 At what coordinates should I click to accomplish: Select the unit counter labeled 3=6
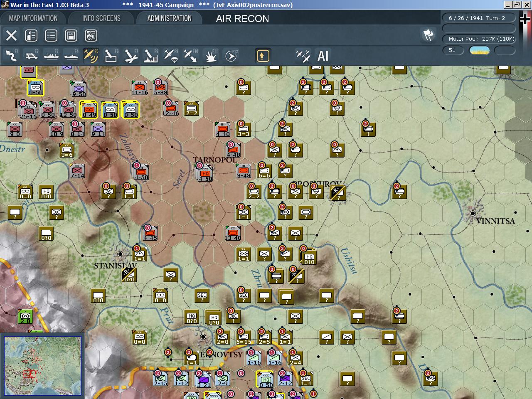67,150
